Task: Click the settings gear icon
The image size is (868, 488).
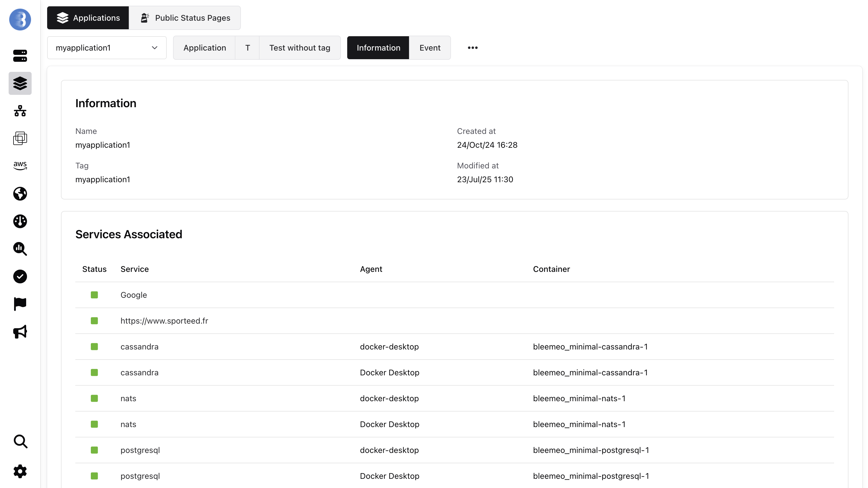Action: point(20,471)
